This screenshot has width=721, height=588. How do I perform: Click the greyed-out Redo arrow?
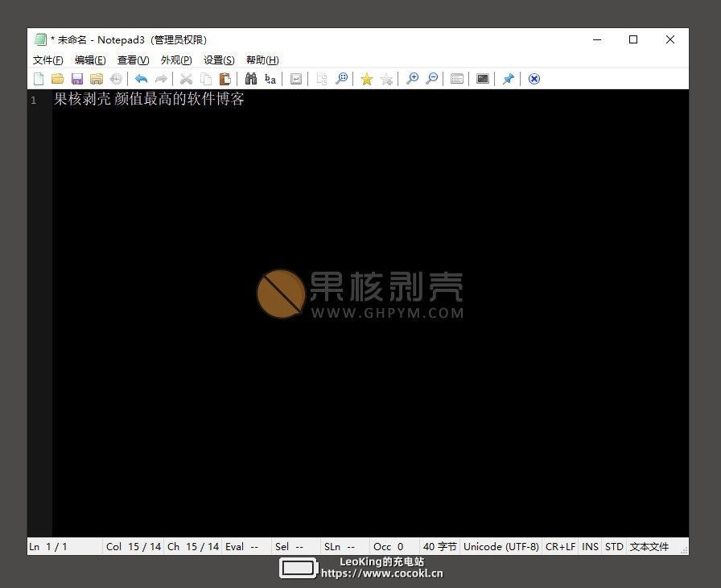(x=161, y=79)
